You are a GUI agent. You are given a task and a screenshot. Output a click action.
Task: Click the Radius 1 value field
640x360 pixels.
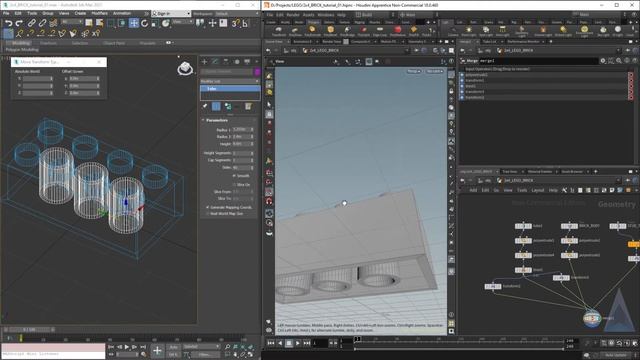pos(243,129)
